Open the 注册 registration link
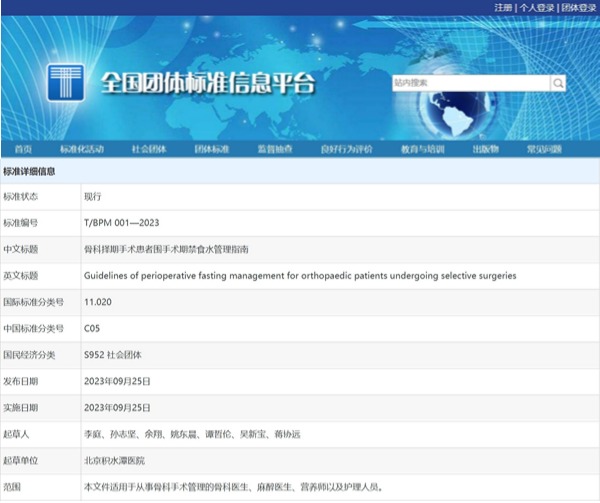 click(503, 7)
